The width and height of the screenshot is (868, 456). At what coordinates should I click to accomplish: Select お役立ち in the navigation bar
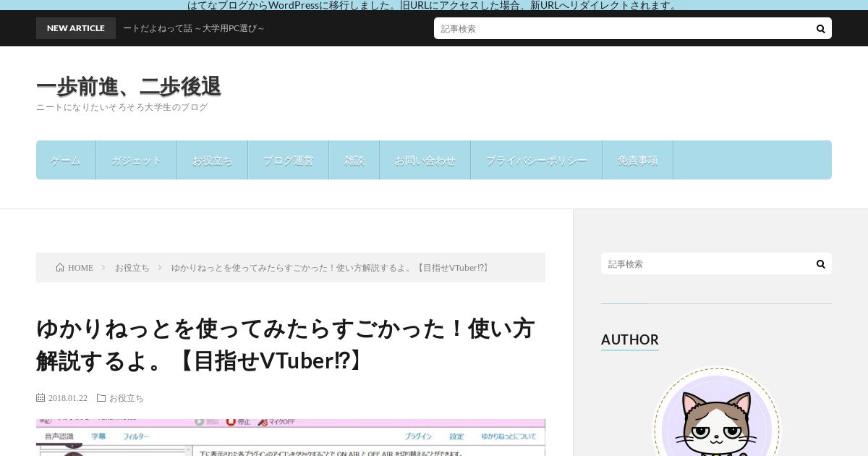[x=213, y=160]
